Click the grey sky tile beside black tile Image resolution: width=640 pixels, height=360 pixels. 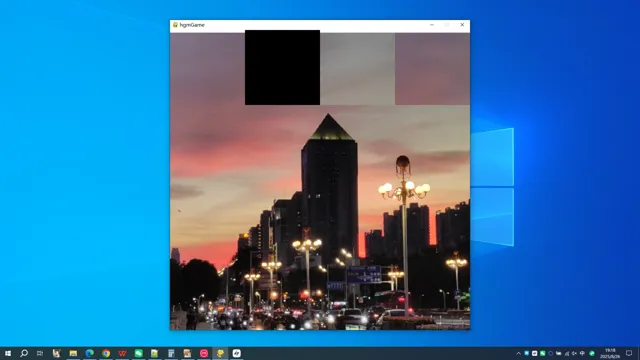tap(358, 69)
